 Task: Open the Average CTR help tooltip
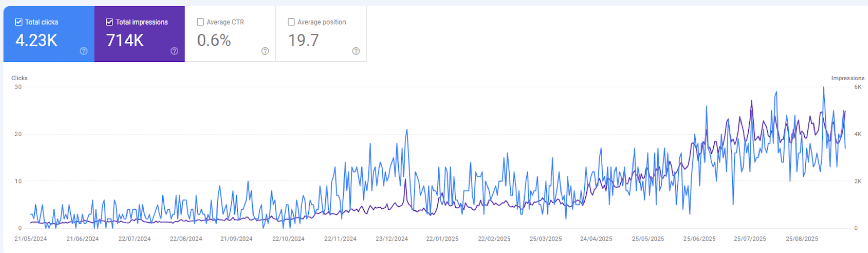click(x=265, y=51)
